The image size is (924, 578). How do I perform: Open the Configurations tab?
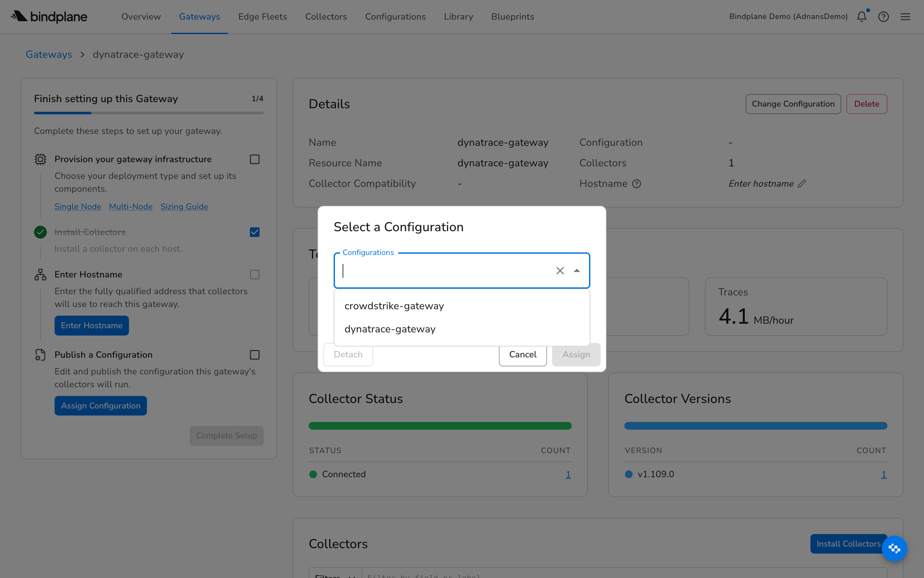(395, 17)
